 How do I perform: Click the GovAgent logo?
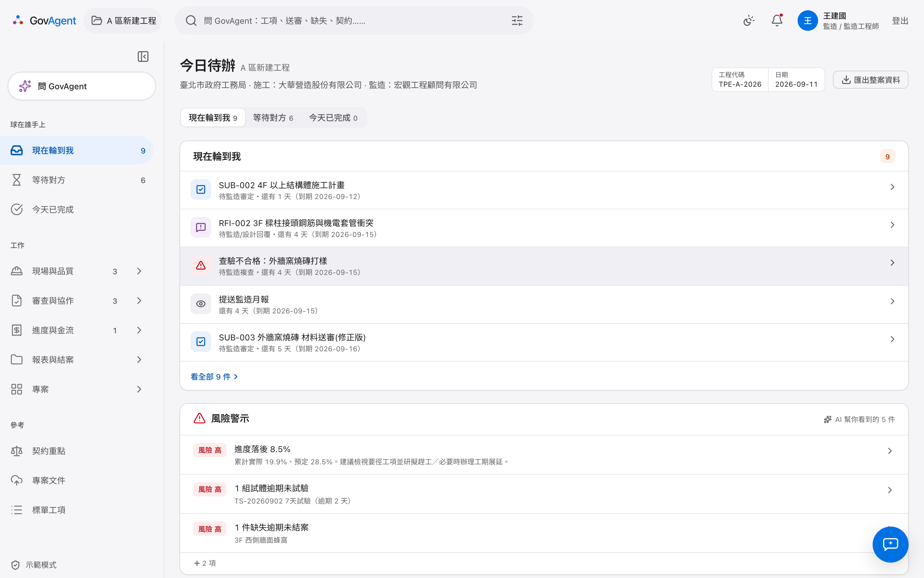pos(44,21)
